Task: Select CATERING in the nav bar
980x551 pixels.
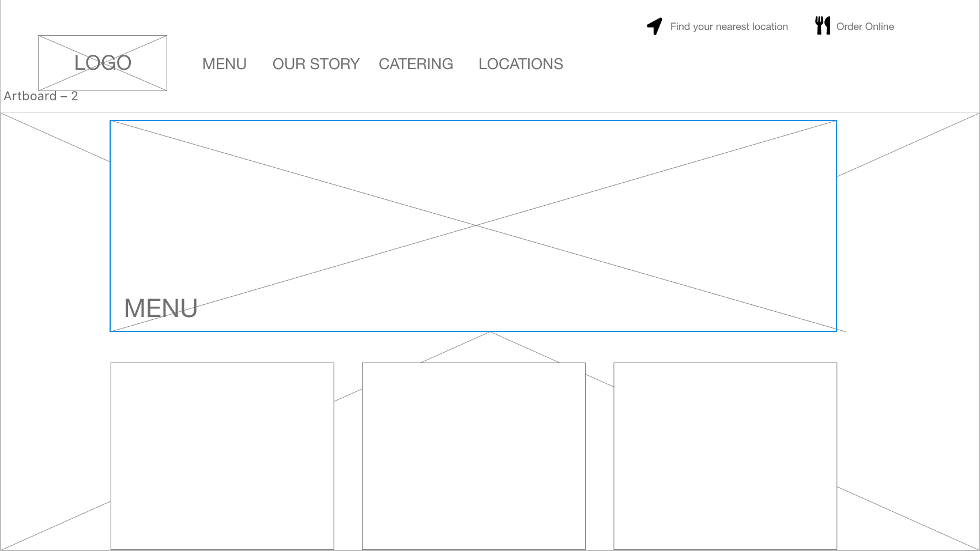Action: (416, 64)
